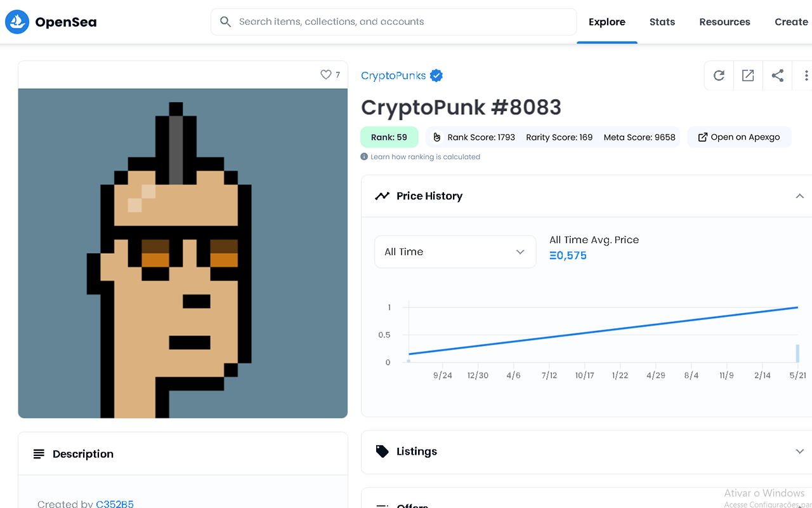Follow the C352B5 creator link

tap(115, 504)
